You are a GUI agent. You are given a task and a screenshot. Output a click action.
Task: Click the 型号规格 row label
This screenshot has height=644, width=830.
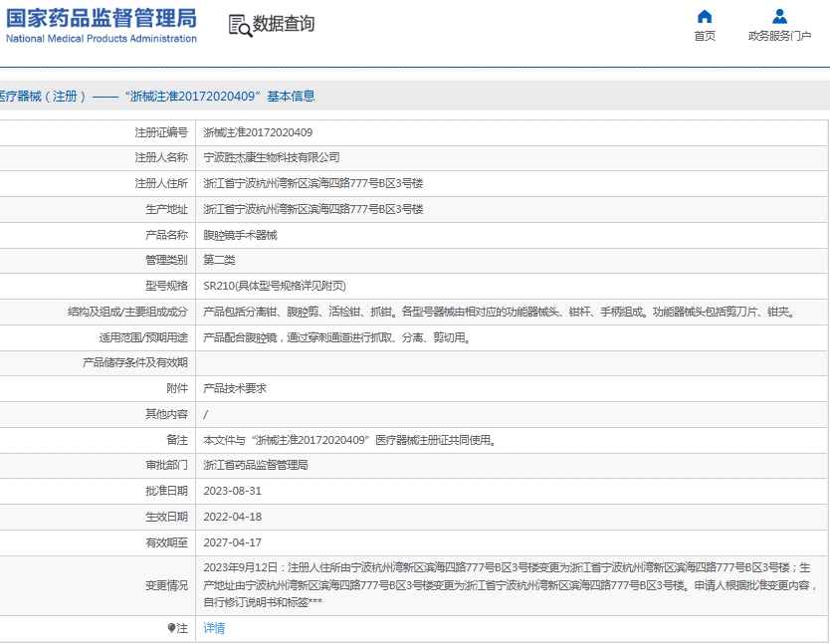167,286
